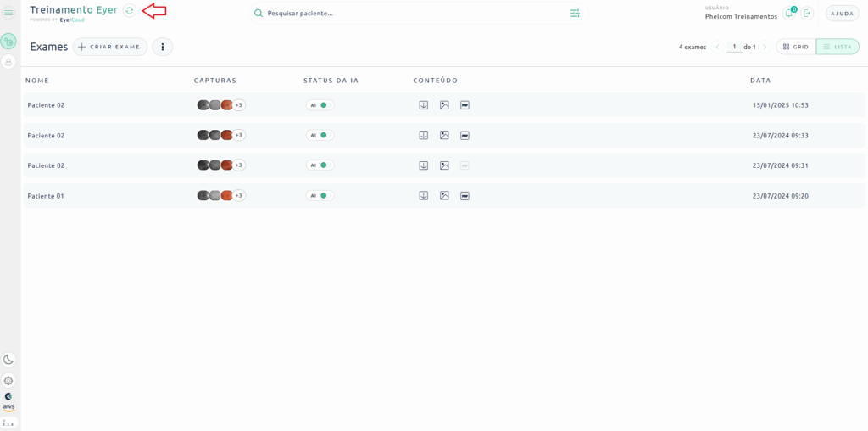Image resolution: width=868 pixels, height=431 pixels.
Task: Open the notifications bell icon
Action: coord(788,14)
